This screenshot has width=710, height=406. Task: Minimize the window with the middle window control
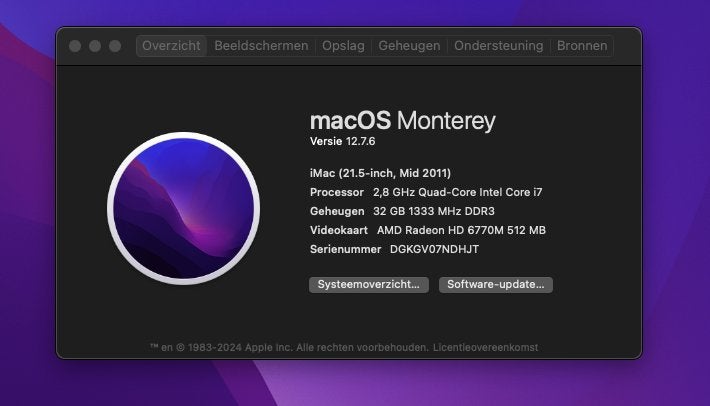click(x=95, y=46)
